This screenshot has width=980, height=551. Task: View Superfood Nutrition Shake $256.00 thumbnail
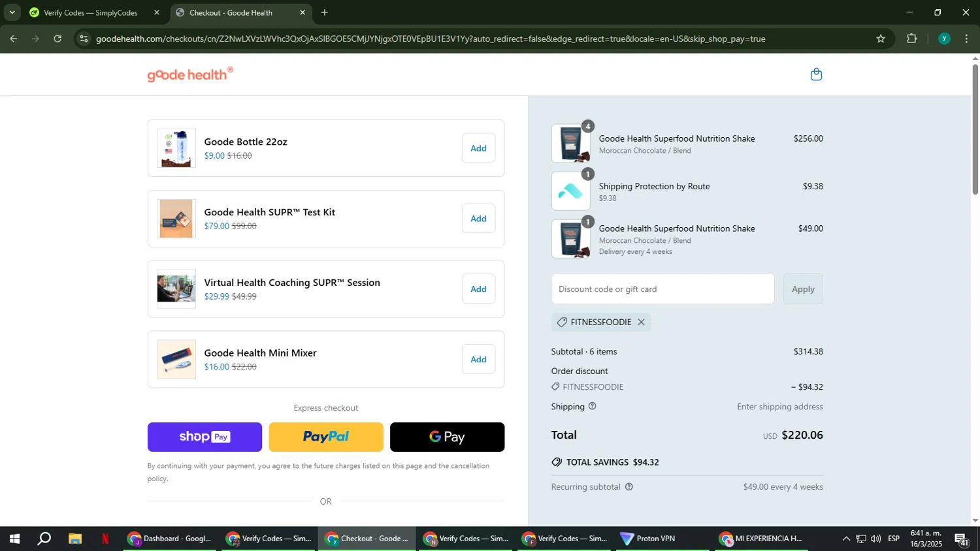point(570,144)
